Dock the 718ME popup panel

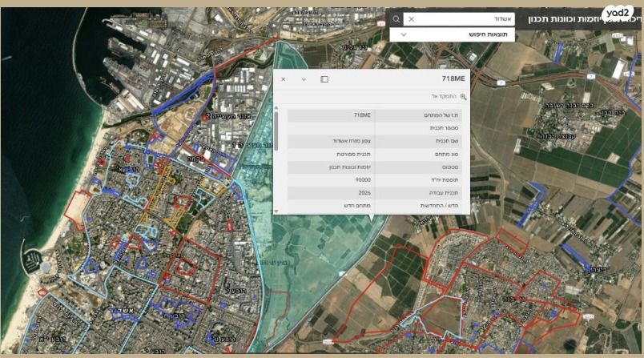[324, 79]
